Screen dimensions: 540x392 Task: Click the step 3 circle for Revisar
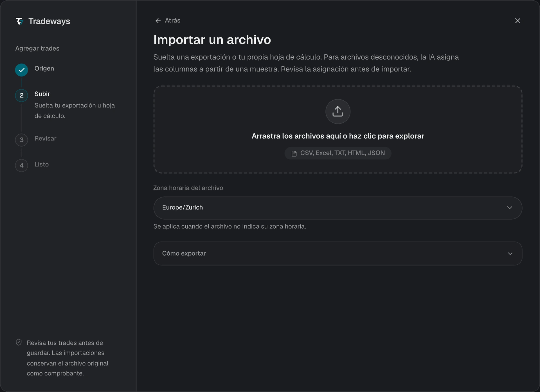pos(21,140)
